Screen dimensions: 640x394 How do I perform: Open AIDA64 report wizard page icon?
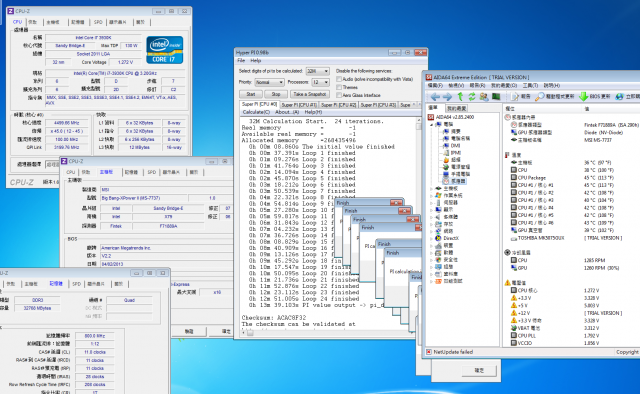[515, 97]
